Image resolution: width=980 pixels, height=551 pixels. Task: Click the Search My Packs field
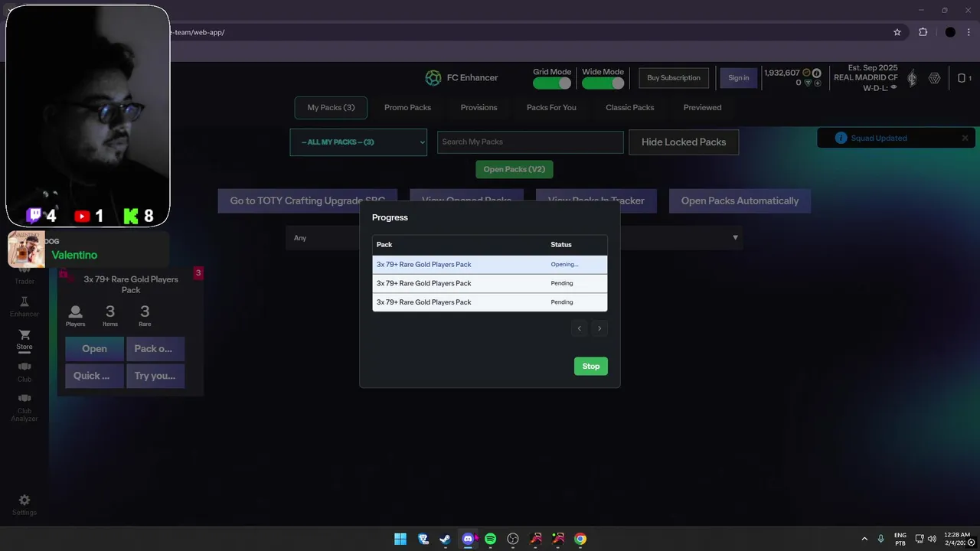click(x=531, y=142)
